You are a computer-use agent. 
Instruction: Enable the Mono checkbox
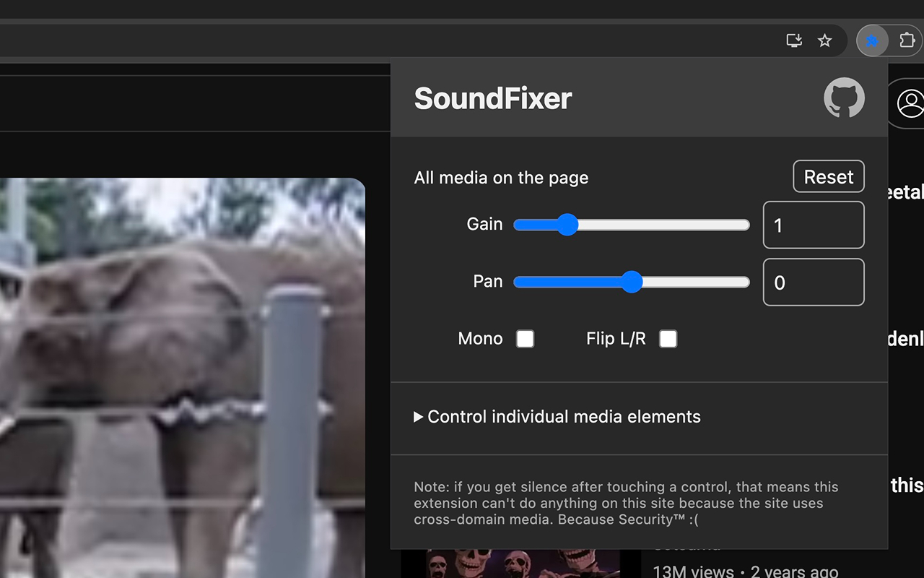pyautogui.click(x=525, y=339)
